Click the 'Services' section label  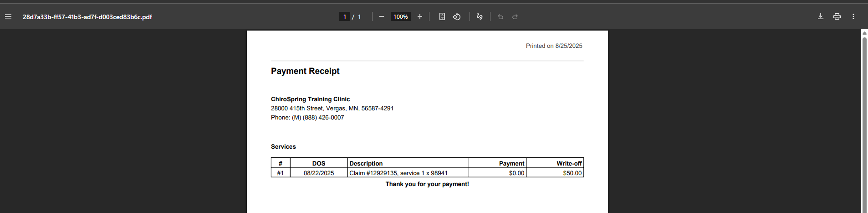(283, 147)
